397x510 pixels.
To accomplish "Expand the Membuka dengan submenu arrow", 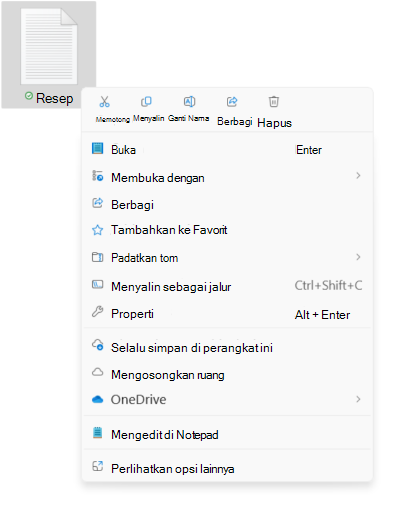I will pos(358,175).
